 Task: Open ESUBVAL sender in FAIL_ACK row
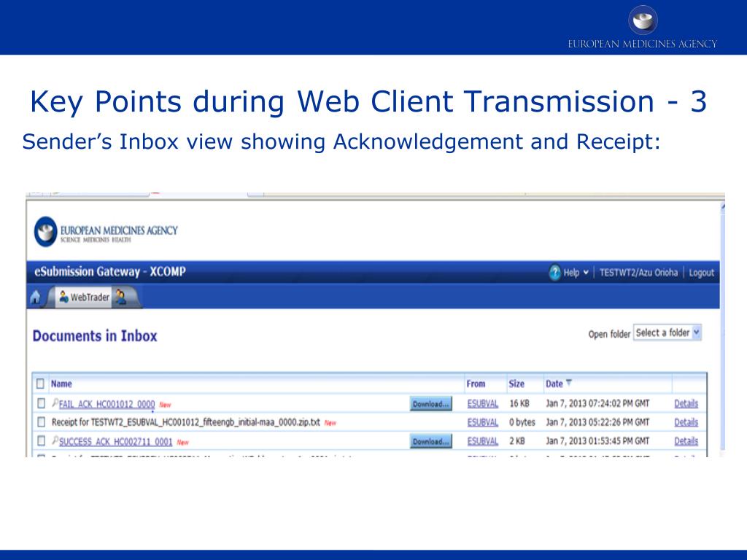click(x=483, y=404)
